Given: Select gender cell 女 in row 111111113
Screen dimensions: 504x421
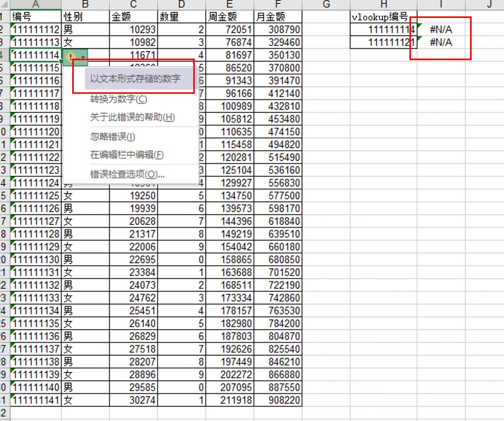Looking at the screenshot, I should click(x=85, y=42).
